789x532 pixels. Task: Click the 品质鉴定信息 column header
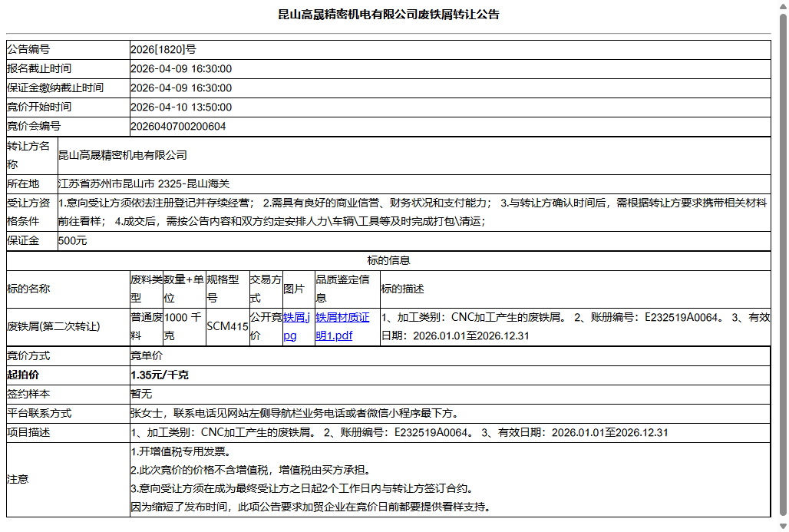(x=347, y=289)
